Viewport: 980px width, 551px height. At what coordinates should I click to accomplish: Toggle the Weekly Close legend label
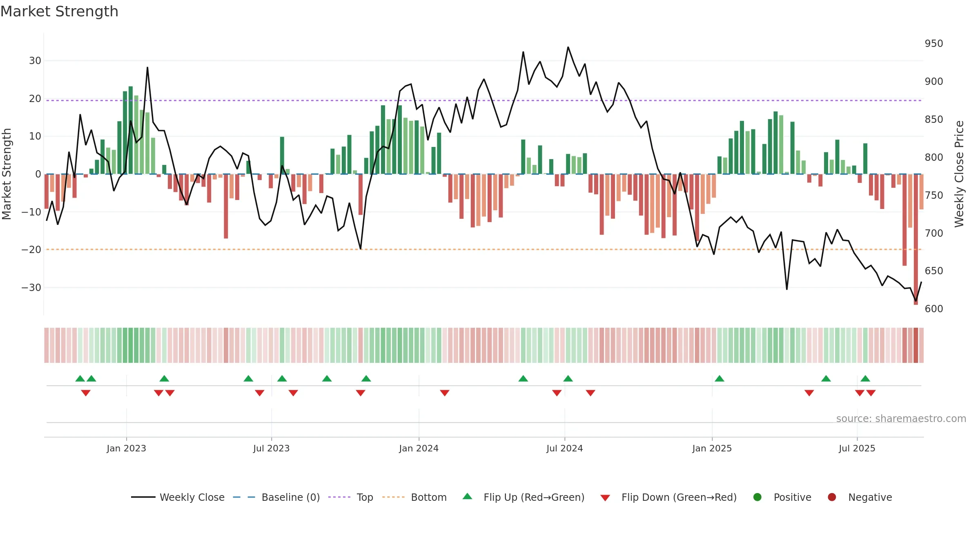coord(192,497)
